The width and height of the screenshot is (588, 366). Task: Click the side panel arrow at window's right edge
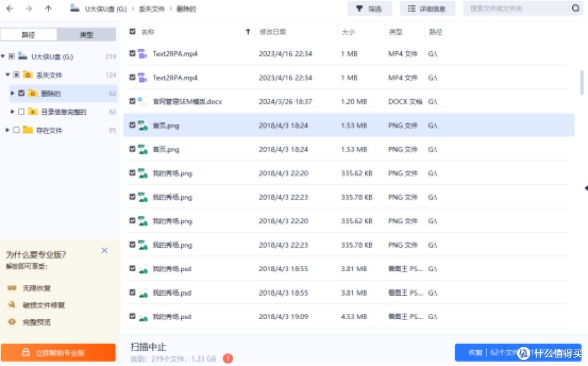[586, 188]
